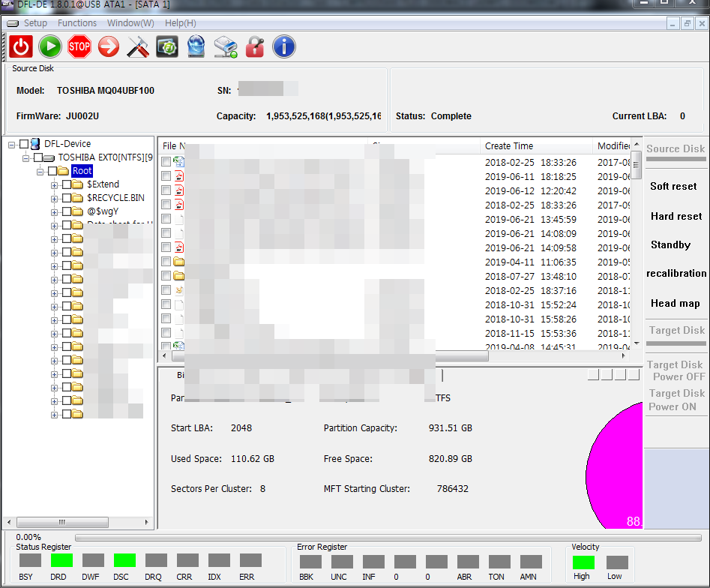Click the hard drive icon left of Setup menu
The width and height of the screenshot is (710, 588).
[13, 23]
